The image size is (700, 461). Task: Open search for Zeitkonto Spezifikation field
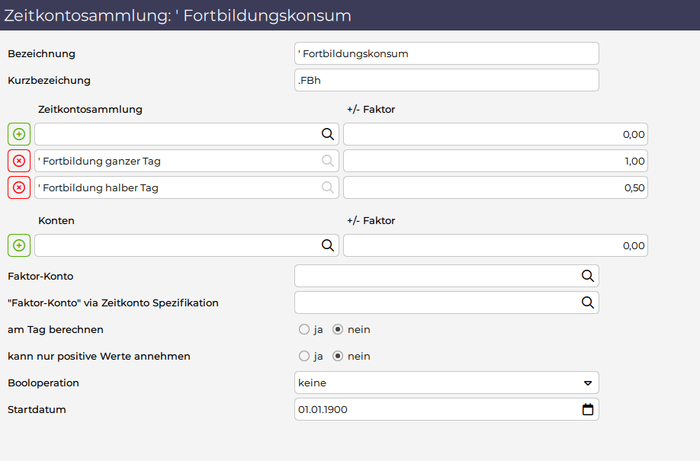pos(588,303)
